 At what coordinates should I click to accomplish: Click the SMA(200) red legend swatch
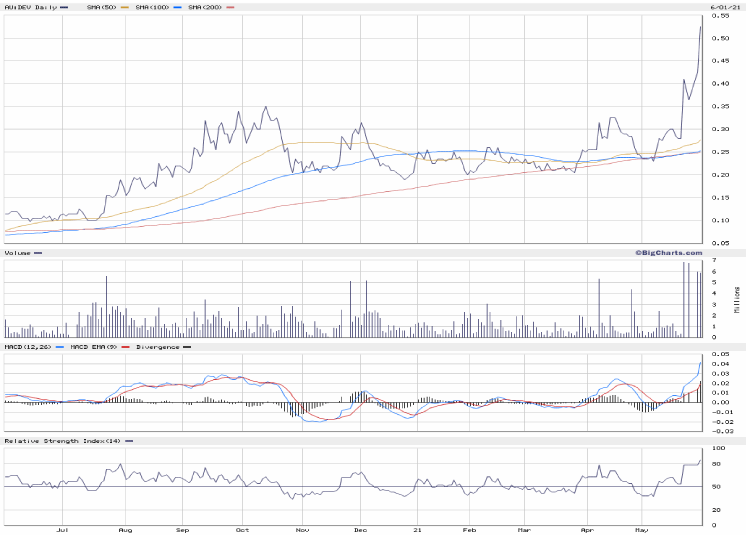click(230, 6)
